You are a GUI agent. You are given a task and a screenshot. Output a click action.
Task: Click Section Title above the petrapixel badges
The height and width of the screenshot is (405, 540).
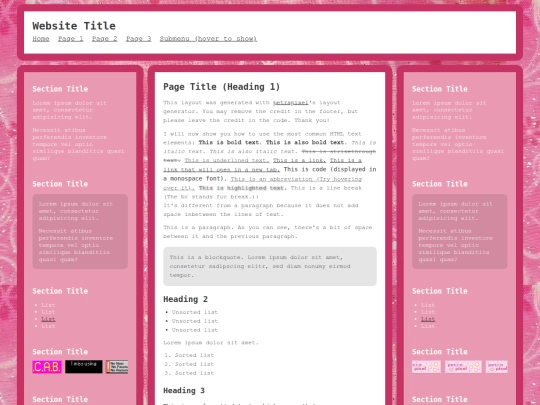440,352
